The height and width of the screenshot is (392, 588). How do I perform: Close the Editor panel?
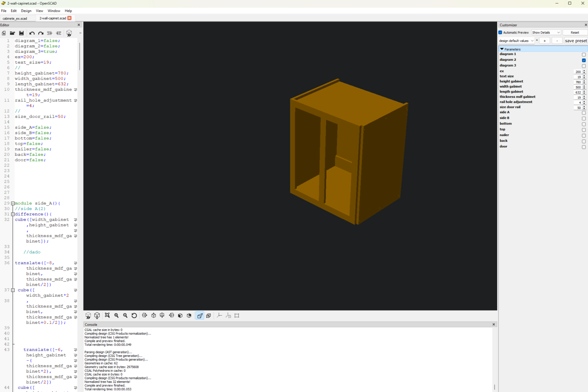(x=79, y=25)
